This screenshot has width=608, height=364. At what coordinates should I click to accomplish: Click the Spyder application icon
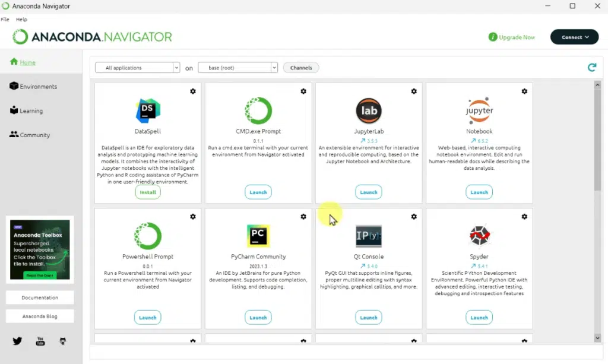[x=479, y=236]
